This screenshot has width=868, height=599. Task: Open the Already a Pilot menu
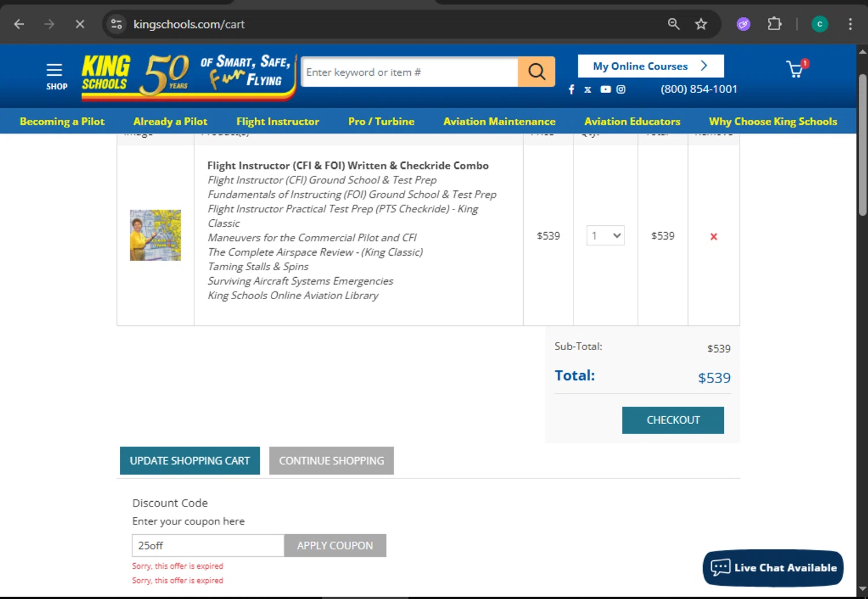170,122
